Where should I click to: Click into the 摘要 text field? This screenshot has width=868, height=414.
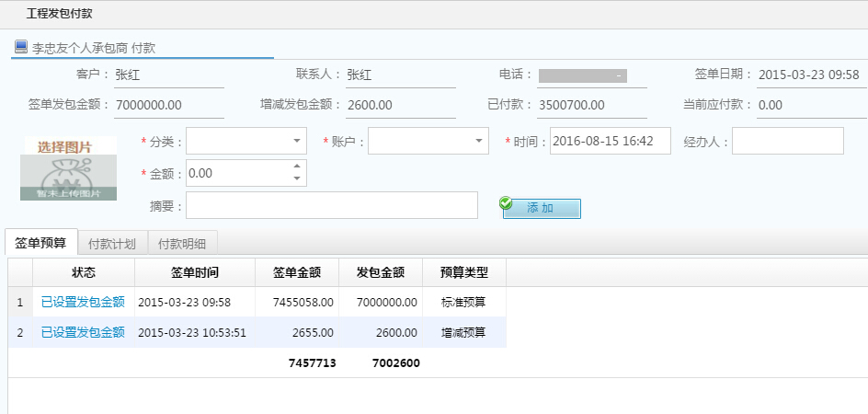click(x=331, y=205)
